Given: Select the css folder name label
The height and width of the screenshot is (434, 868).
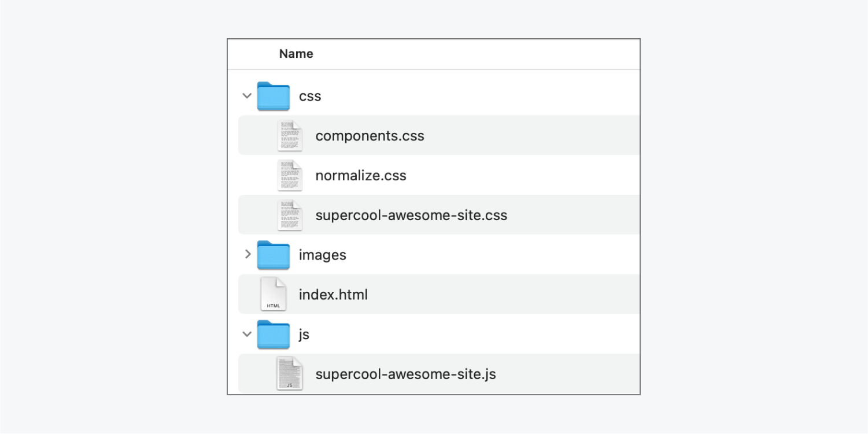Looking at the screenshot, I should pyautogui.click(x=310, y=97).
